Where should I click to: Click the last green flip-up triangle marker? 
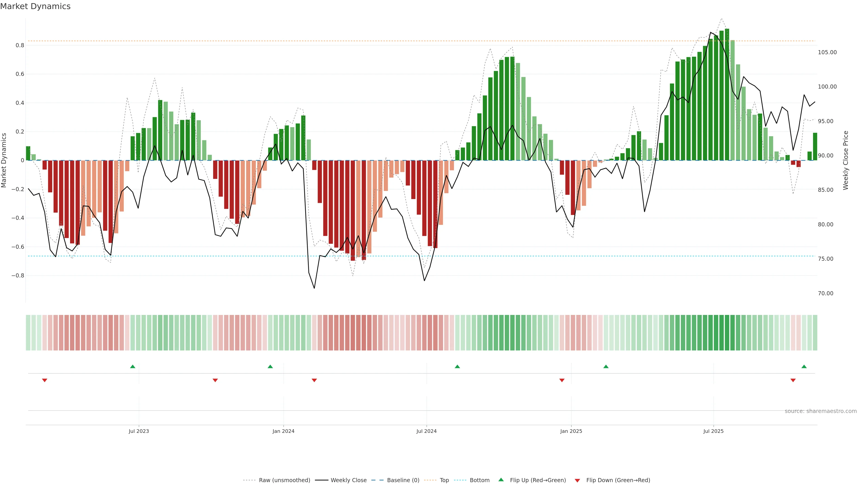click(x=804, y=366)
